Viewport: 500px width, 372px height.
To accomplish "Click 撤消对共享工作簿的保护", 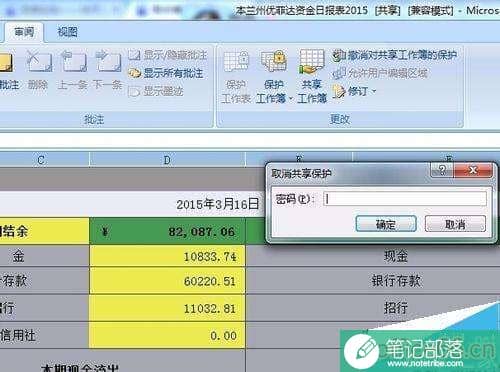I will (x=395, y=55).
